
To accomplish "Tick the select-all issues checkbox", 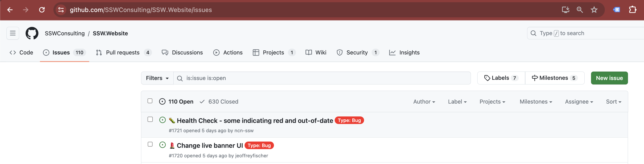I will 150,101.
